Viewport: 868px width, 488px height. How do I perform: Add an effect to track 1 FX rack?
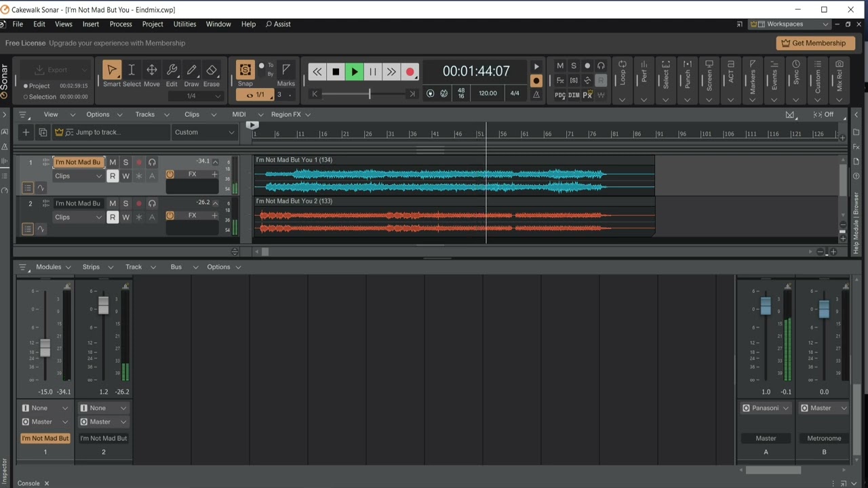click(214, 174)
